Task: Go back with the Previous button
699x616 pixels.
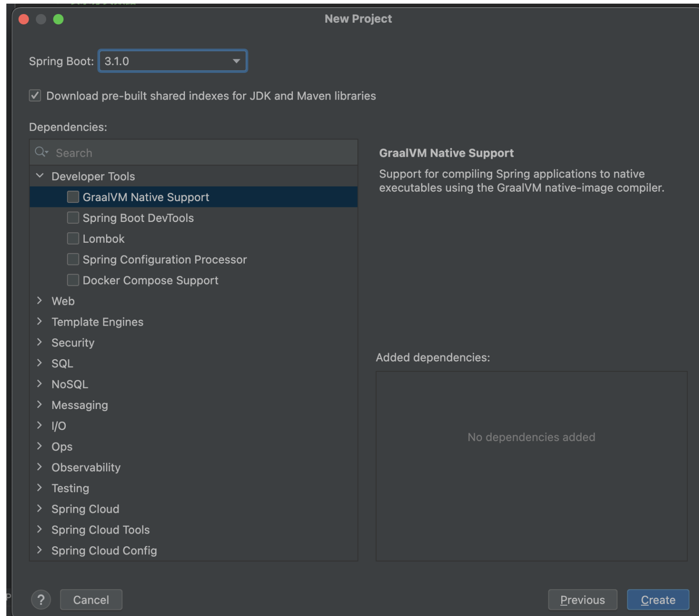Action: tap(582, 600)
